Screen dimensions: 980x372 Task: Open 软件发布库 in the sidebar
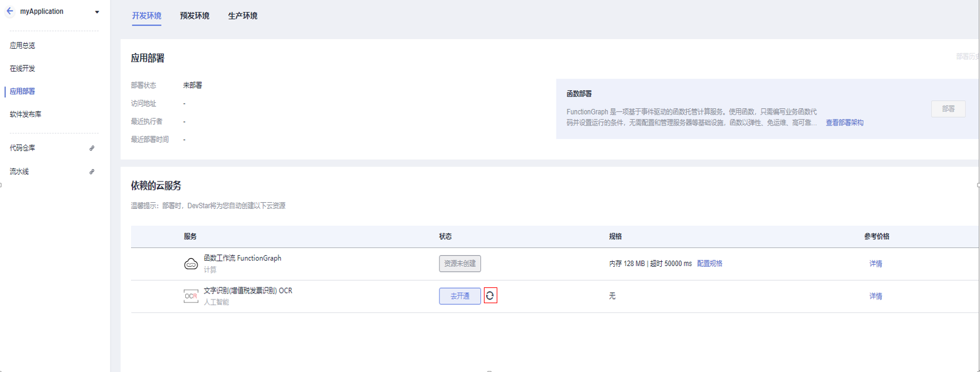(x=26, y=114)
